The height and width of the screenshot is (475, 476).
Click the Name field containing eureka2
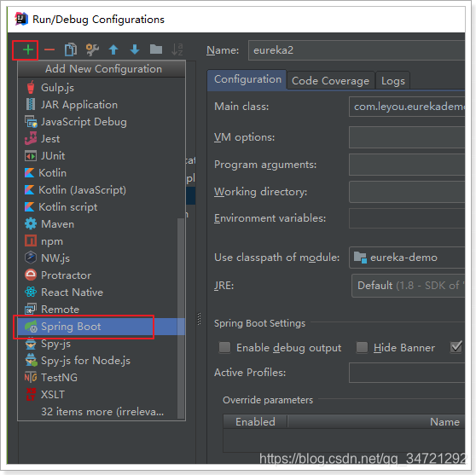pyautogui.click(x=357, y=50)
